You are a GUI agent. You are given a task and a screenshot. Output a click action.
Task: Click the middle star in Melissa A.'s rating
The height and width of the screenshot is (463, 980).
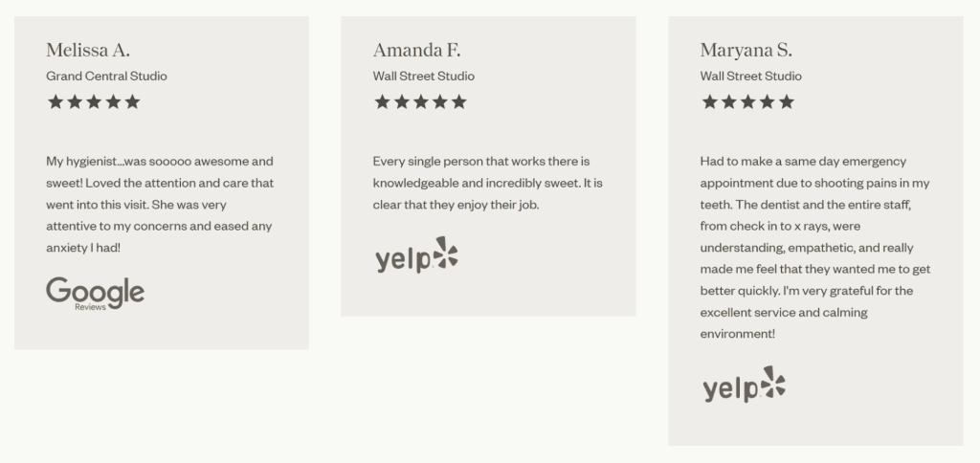[x=94, y=101]
